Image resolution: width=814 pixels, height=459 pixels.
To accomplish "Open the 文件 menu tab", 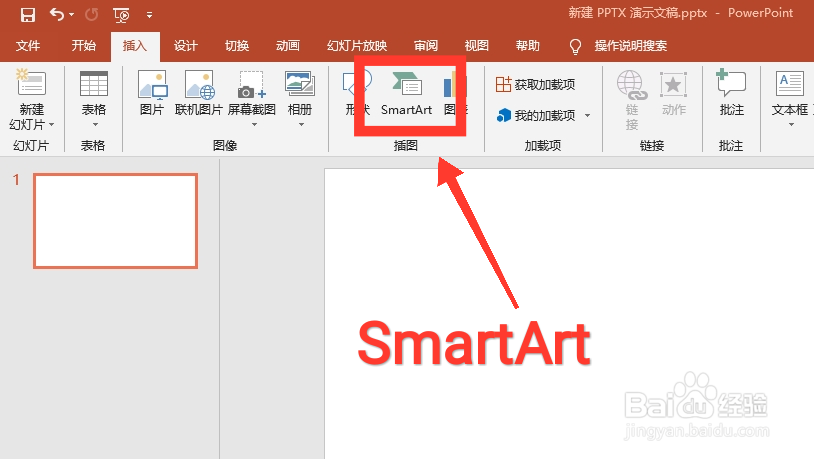I will tap(28, 46).
